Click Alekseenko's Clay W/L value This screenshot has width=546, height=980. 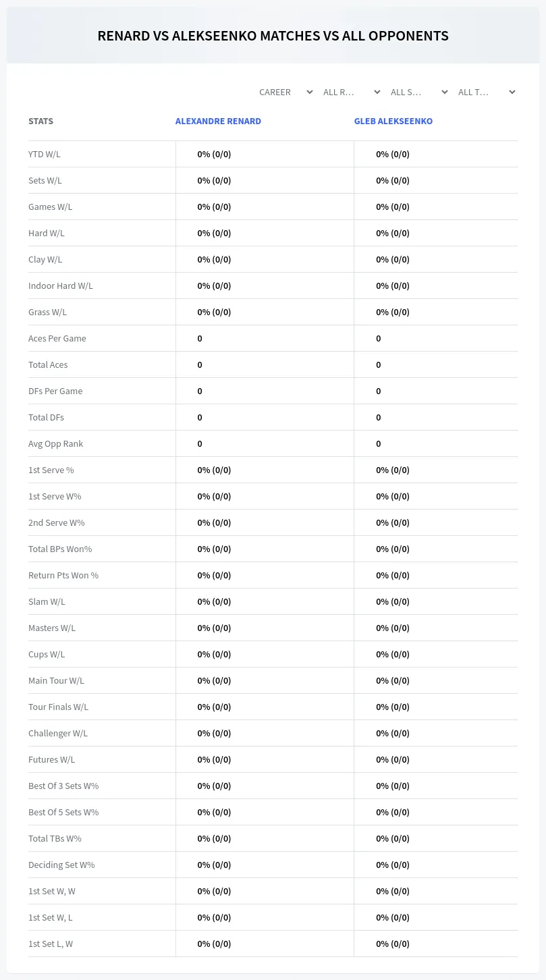(x=393, y=259)
